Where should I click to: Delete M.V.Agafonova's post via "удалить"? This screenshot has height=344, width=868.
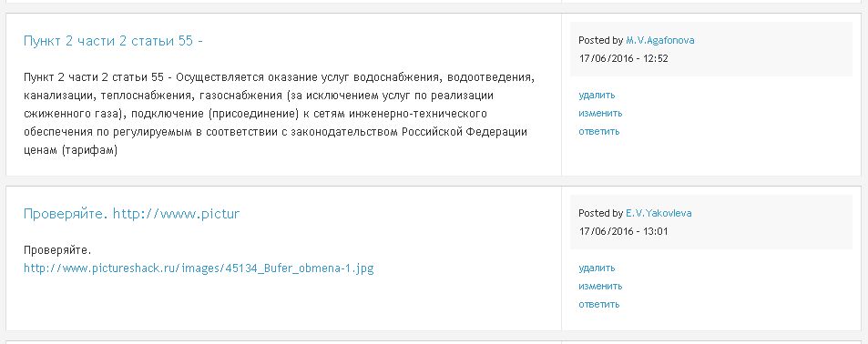point(597,96)
